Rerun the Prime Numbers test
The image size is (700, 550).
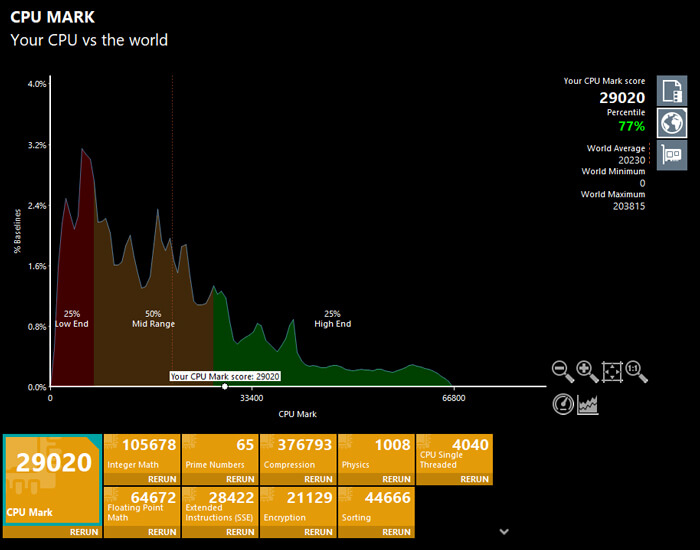pos(240,479)
